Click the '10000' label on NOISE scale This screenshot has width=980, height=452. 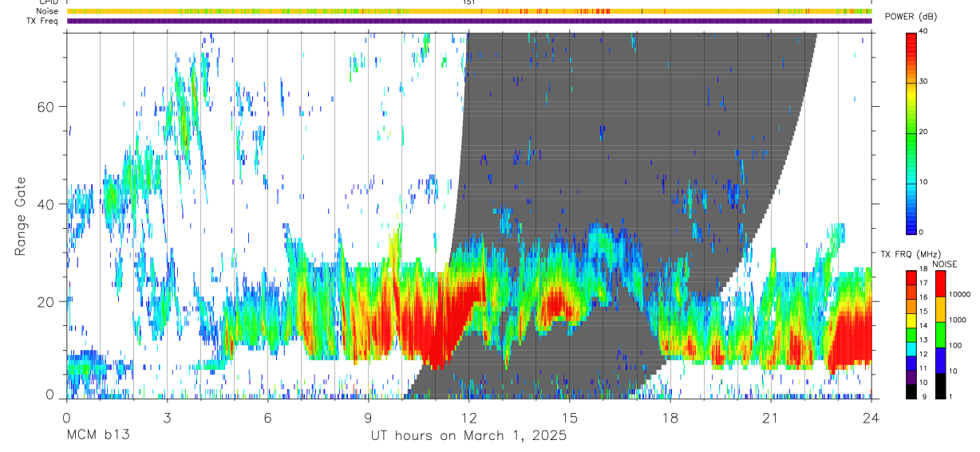[x=959, y=294]
